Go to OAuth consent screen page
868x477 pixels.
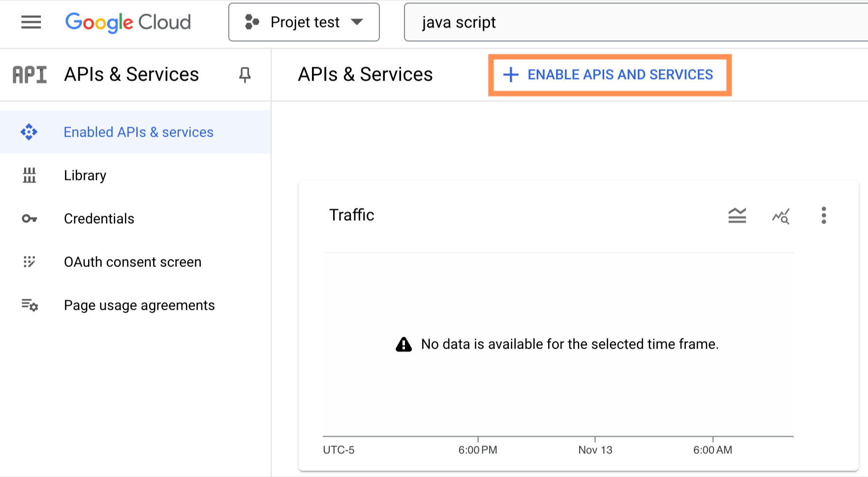tap(132, 262)
